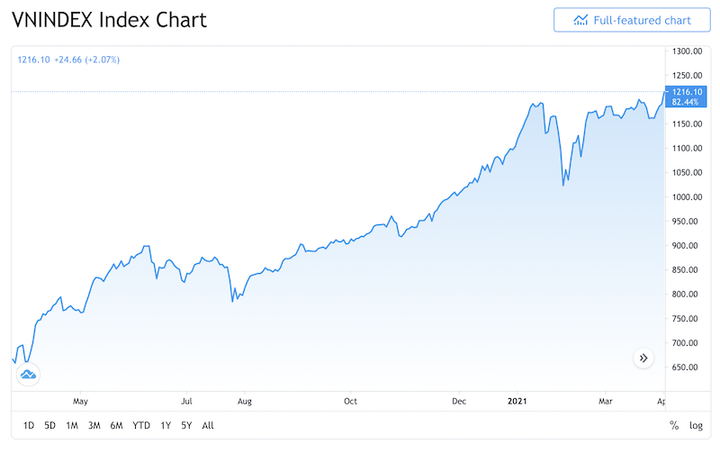Select the 5D time range
Viewport: 720px width, 455px height.
50,426
